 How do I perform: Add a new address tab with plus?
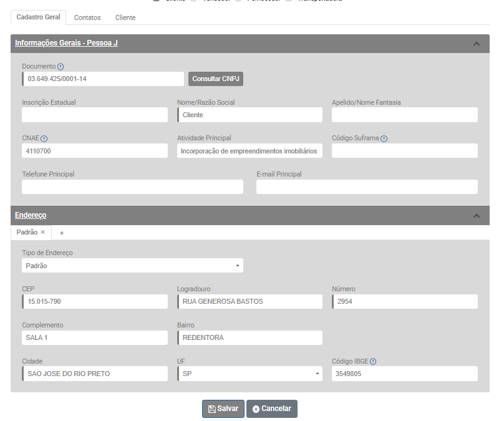[x=62, y=233]
